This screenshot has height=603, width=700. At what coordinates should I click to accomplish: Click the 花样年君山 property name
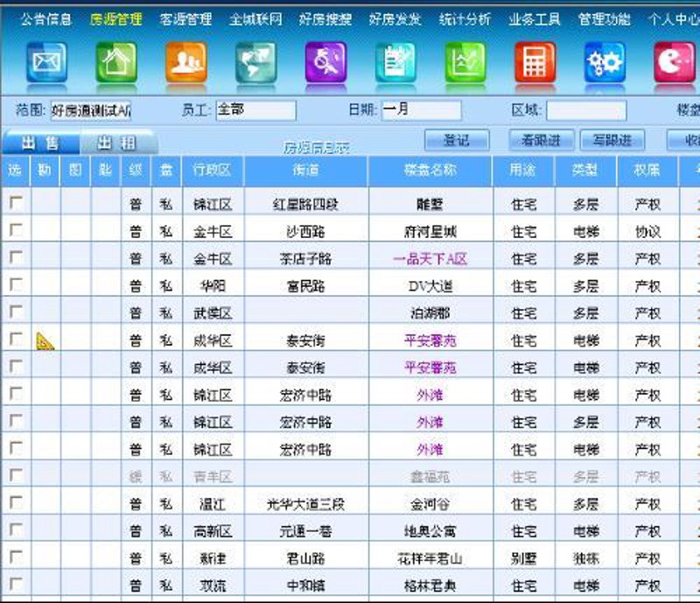click(x=430, y=558)
